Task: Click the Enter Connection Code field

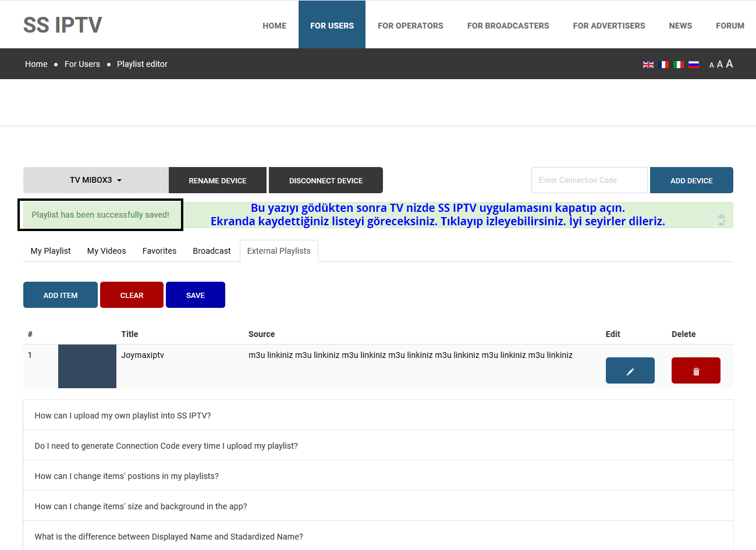Action: [x=589, y=180]
